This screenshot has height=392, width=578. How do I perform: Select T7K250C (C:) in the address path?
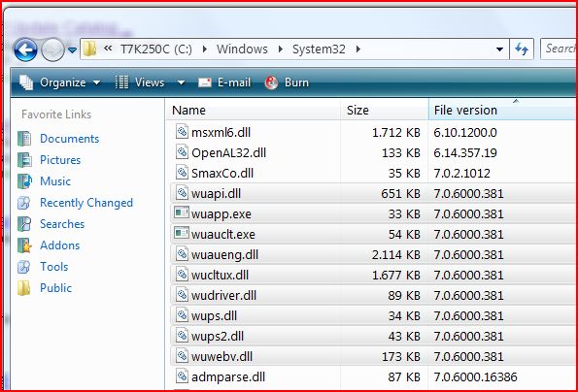(156, 49)
